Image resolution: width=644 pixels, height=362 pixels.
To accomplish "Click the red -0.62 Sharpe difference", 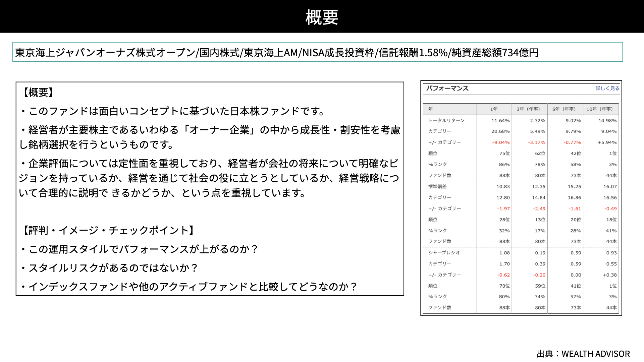I will click(x=503, y=275).
